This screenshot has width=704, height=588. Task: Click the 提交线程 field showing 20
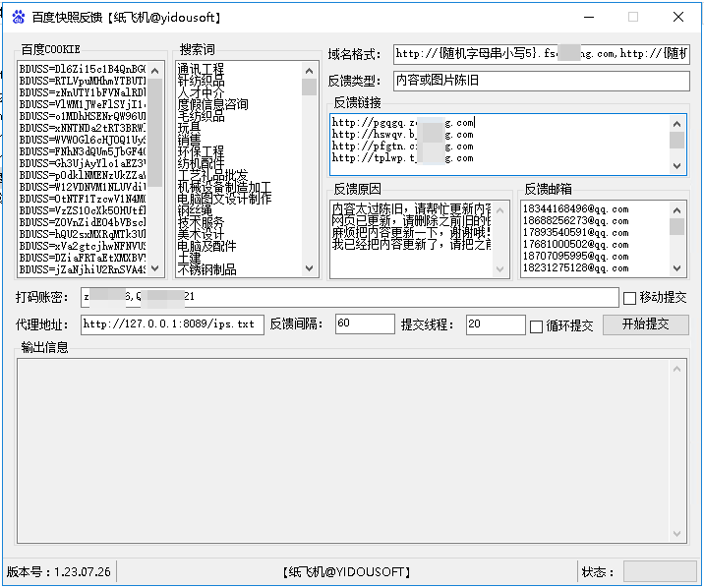(x=496, y=324)
